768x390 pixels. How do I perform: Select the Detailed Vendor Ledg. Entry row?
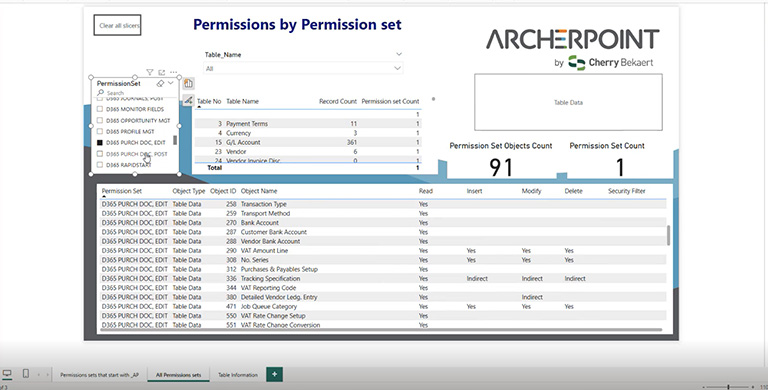click(384, 297)
